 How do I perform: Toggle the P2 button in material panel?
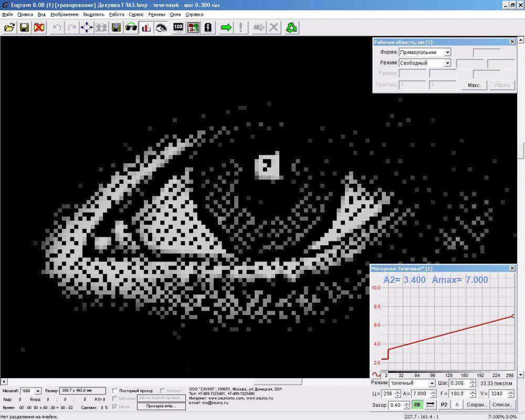444,405
